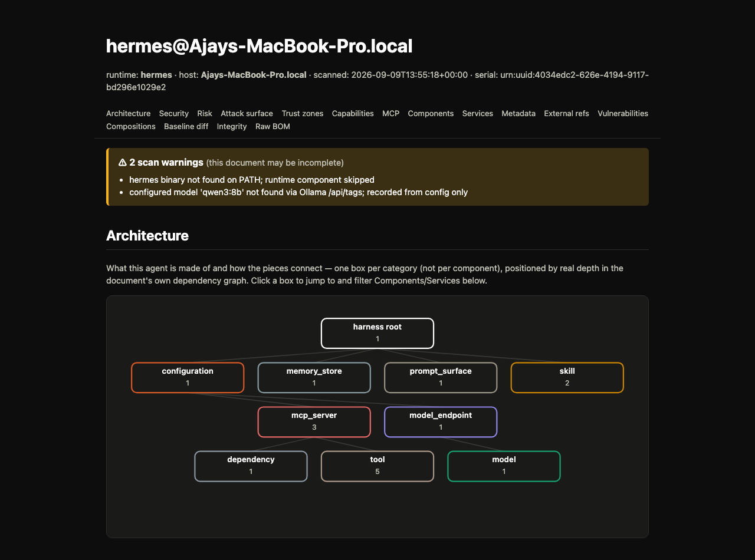Screen dimensions: 755x560
Task: Select the configuration category box
Action: pos(188,377)
